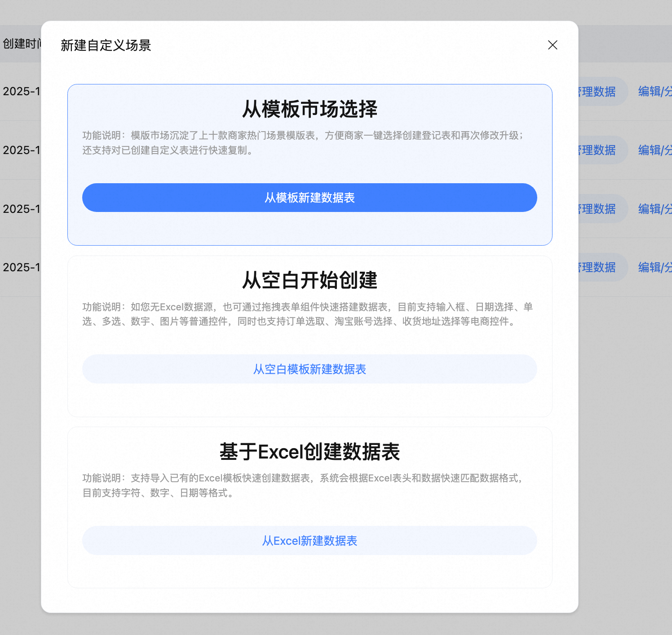Select the 从模板市场选择 card heading

click(x=309, y=109)
